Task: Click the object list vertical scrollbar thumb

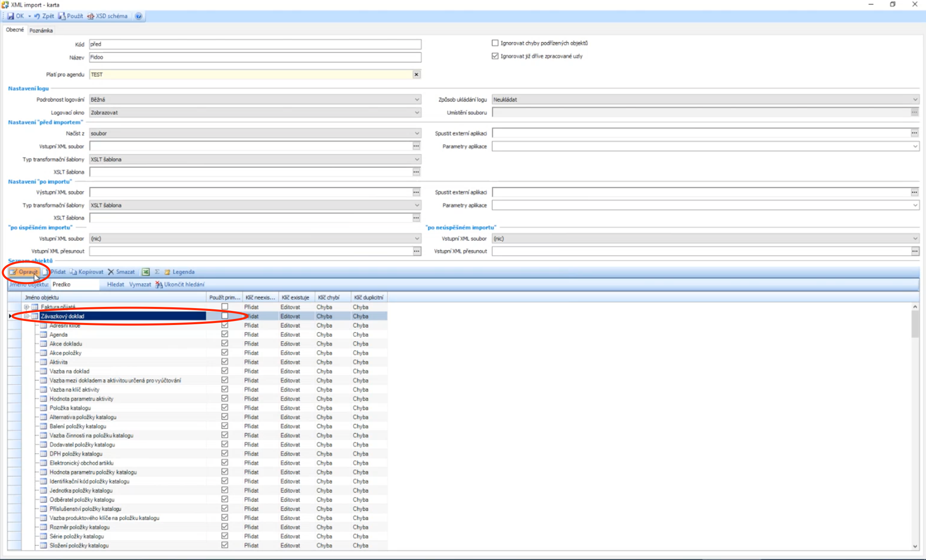Action: tap(915, 324)
